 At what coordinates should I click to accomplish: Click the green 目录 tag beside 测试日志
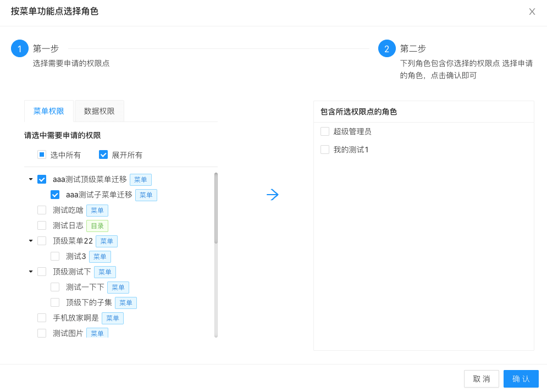click(97, 225)
